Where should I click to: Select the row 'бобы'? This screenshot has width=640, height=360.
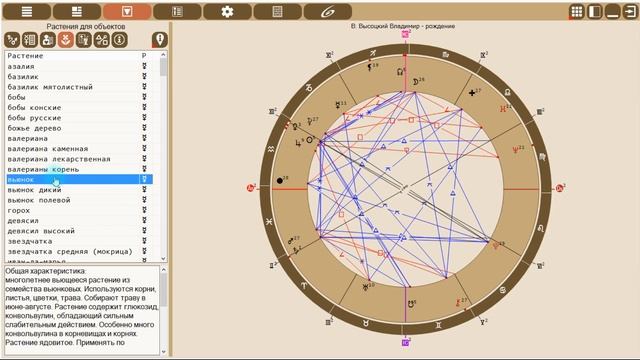[80, 97]
